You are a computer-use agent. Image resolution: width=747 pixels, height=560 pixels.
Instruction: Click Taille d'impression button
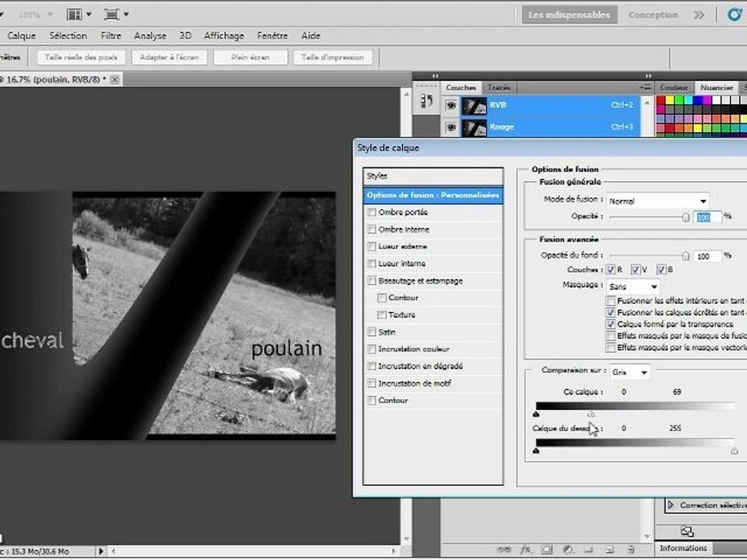(x=332, y=58)
